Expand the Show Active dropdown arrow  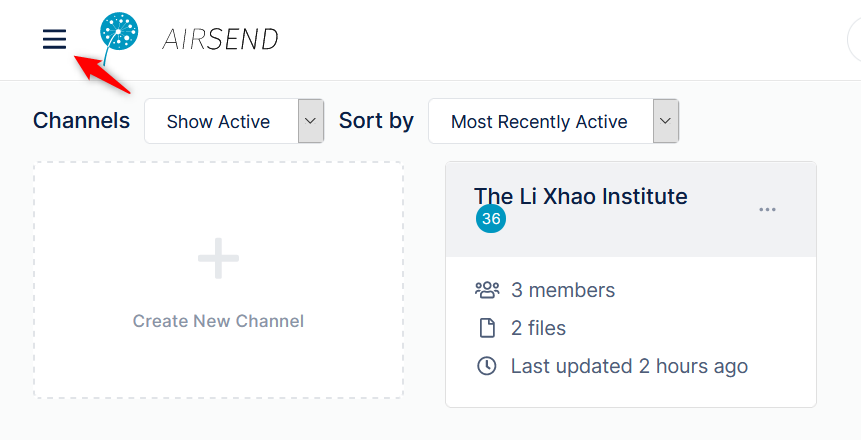tap(311, 121)
